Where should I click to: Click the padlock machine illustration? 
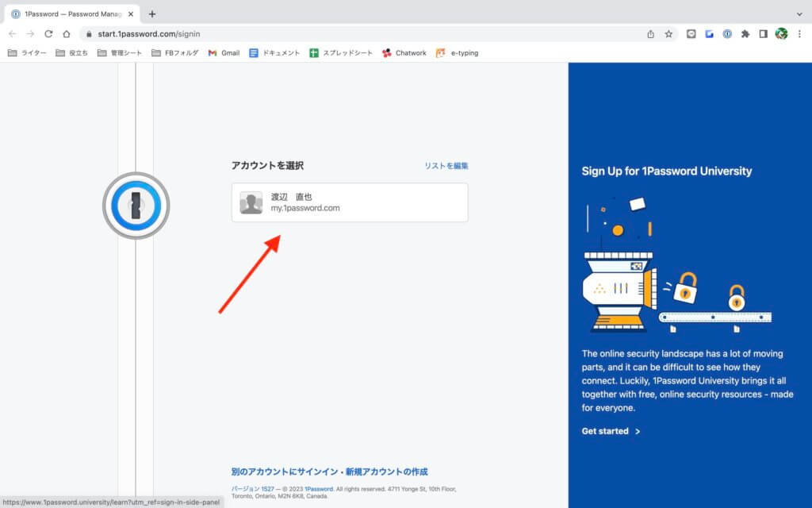(677, 264)
